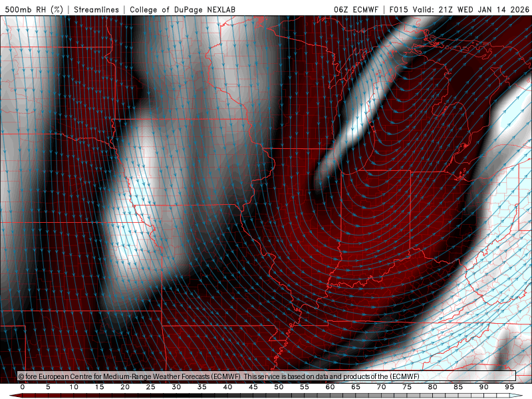532x399 pixels.
Task: Select the '65' legend value
Action: click(x=356, y=387)
